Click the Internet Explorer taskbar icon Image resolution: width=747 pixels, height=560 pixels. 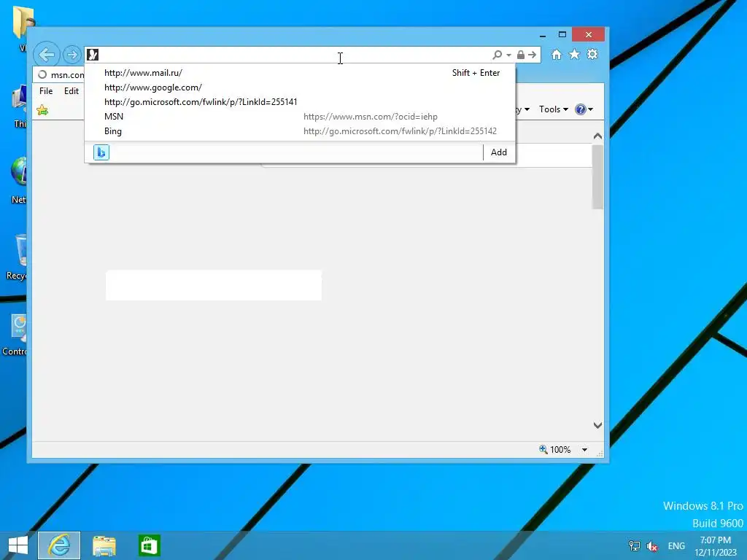point(59,545)
